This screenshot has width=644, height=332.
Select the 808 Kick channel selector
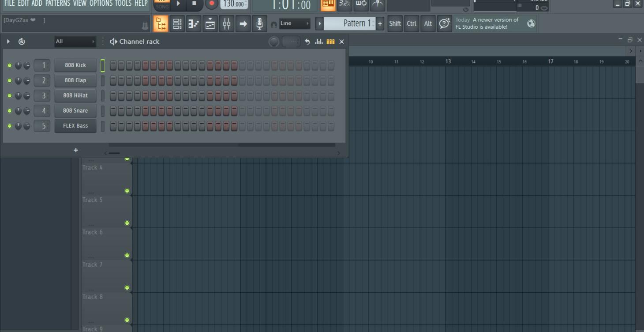click(x=103, y=65)
